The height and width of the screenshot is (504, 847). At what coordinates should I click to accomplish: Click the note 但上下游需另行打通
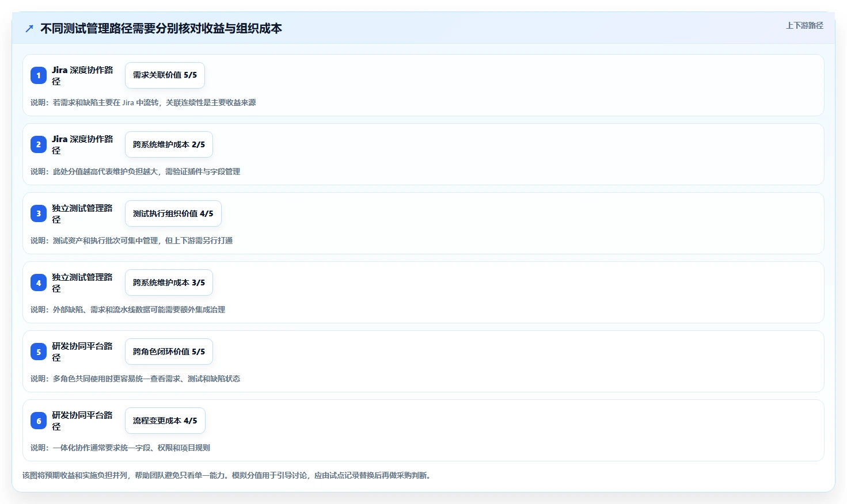point(199,240)
